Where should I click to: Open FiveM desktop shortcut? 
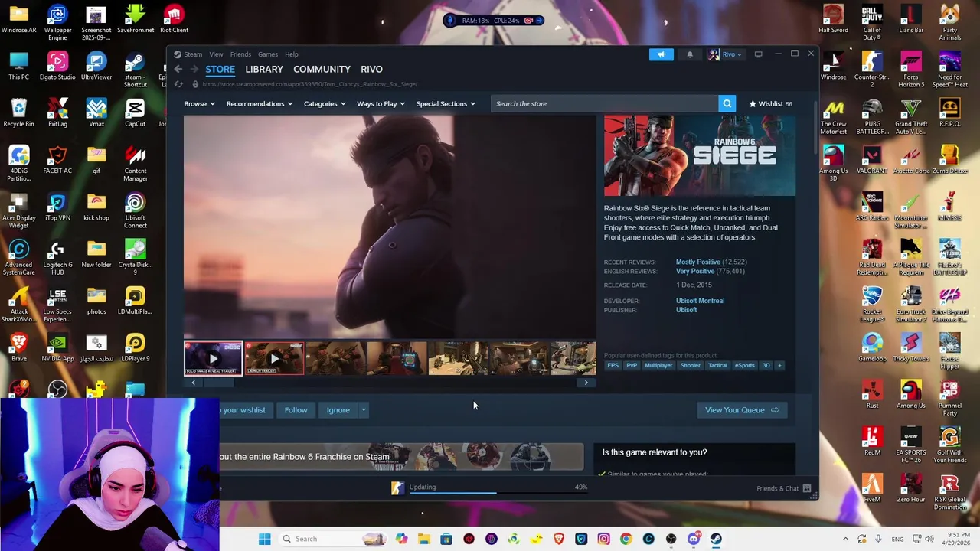point(872,488)
